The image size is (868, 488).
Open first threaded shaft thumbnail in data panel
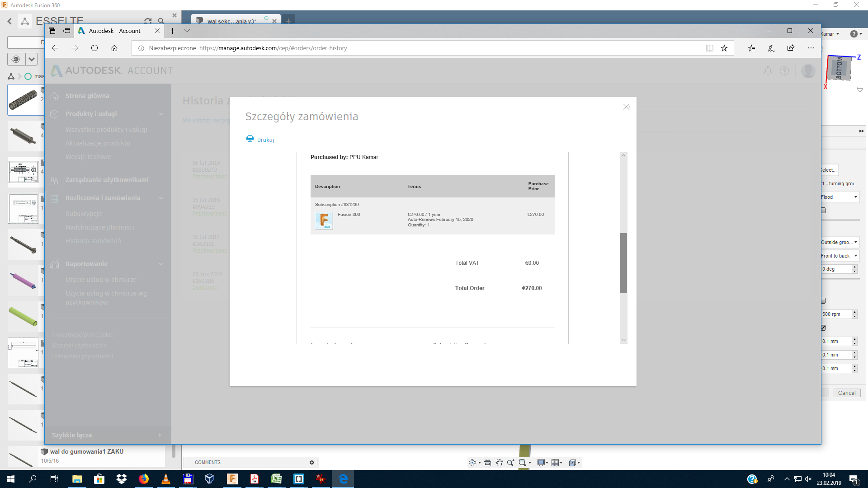click(x=23, y=99)
